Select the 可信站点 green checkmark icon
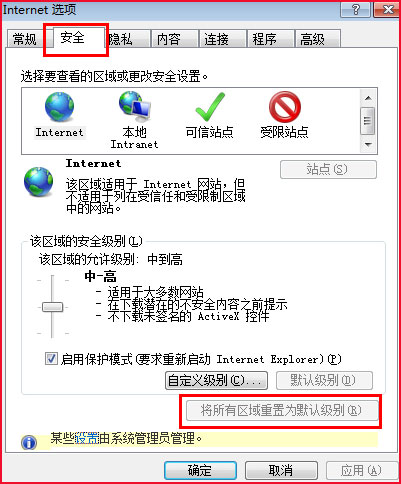The height and width of the screenshot is (484, 401). pos(210,107)
